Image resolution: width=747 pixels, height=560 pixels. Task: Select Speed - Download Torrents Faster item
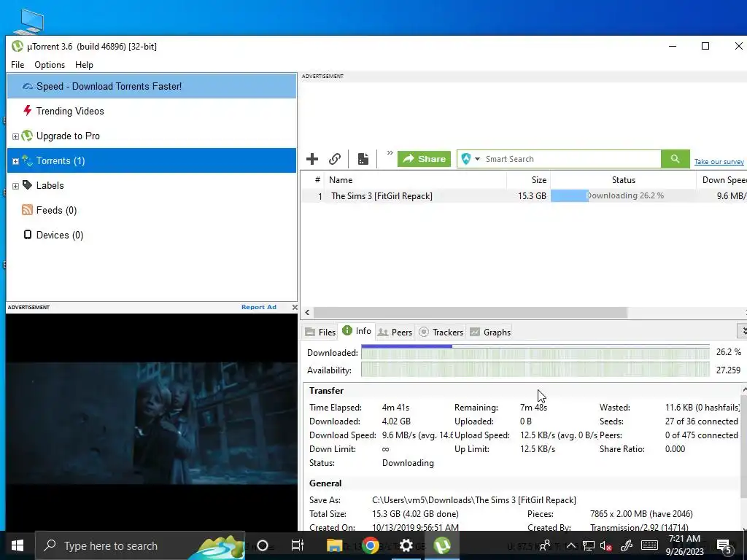152,86
